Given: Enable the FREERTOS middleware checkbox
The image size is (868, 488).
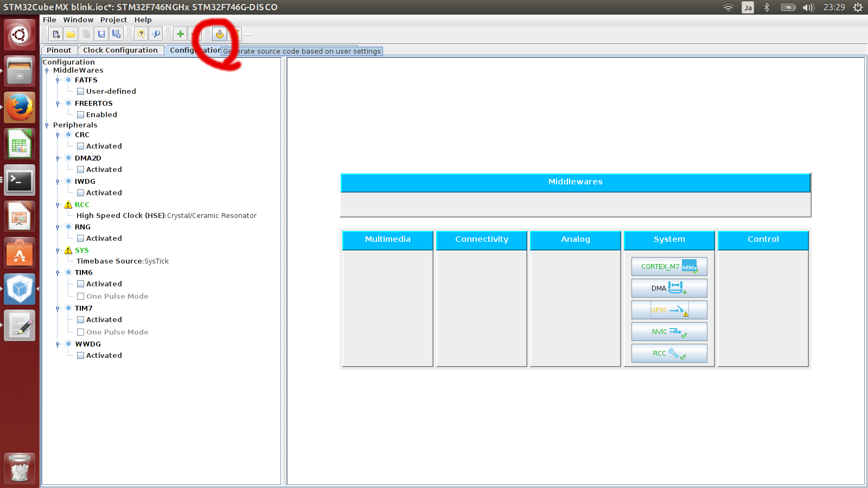Looking at the screenshot, I should click(x=80, y=115).
